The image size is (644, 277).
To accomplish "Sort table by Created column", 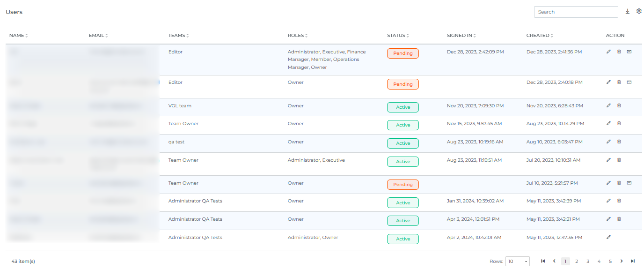I will pyautogui.click(x=539, y=36).
